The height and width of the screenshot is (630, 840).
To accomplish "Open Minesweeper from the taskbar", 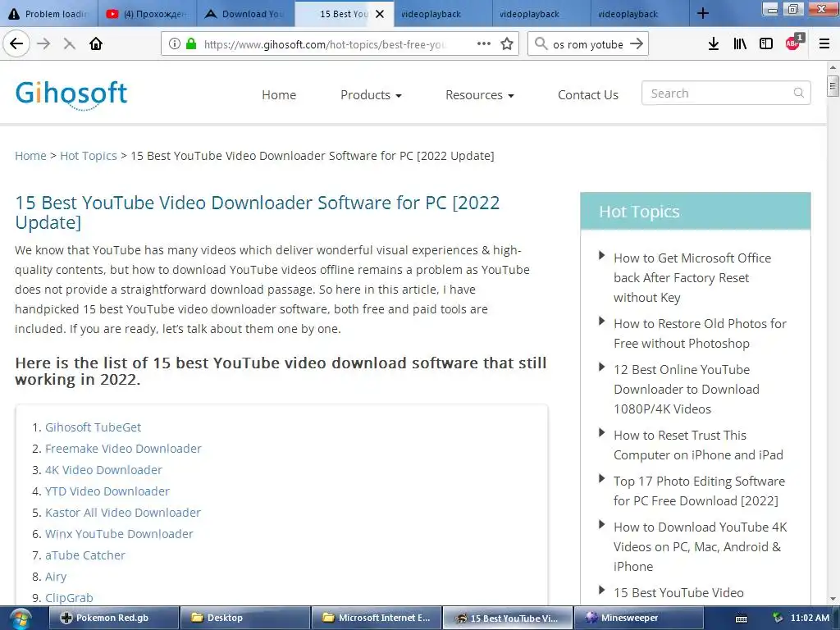I will (638, 619).
